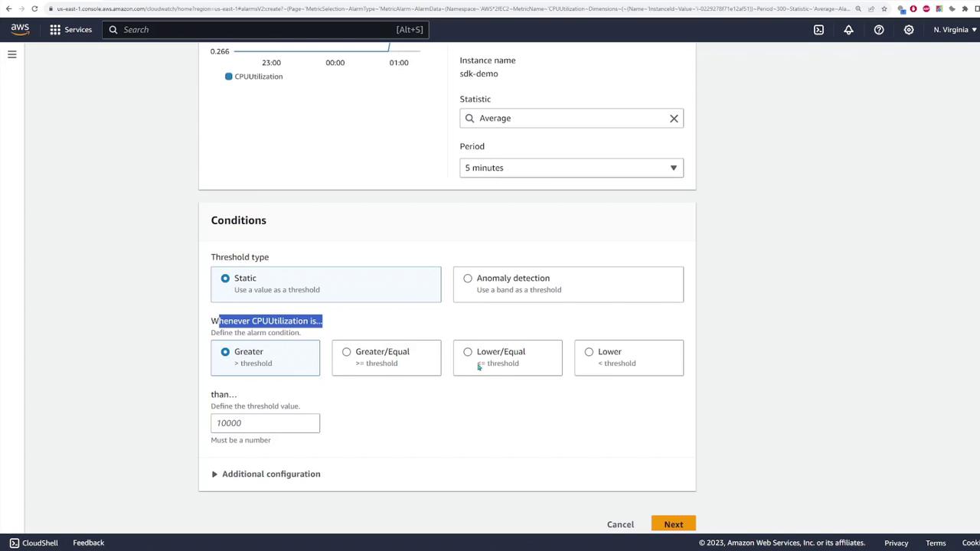
Task: Click the AWS logo home icon
Action: pos(20,29)
